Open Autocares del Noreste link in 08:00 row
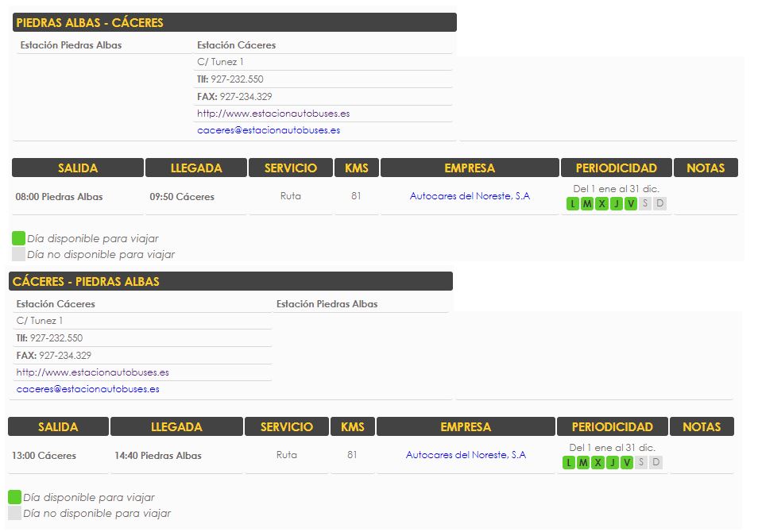758x532 pixels. click(x=470, y=196)
